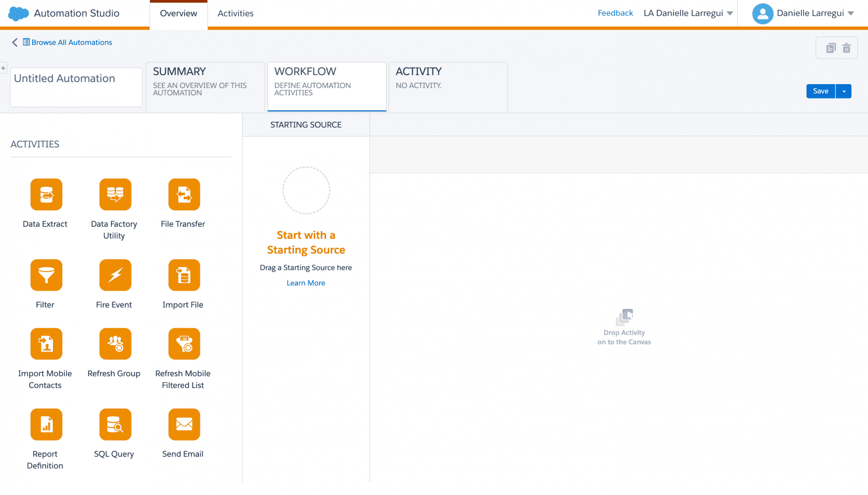Click the Starting Source column header
The width and height of the screenshot is (868, 495).
(306, 125)
